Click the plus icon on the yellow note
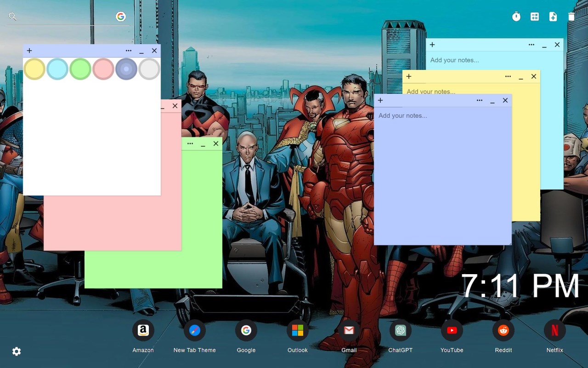Image resolution: width=588 pixels, height=368 pixels. click(x=409, y=76)
